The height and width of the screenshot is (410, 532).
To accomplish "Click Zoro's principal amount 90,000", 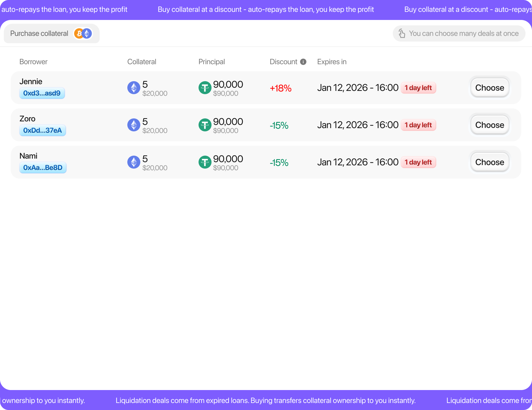I will [228, 122].
